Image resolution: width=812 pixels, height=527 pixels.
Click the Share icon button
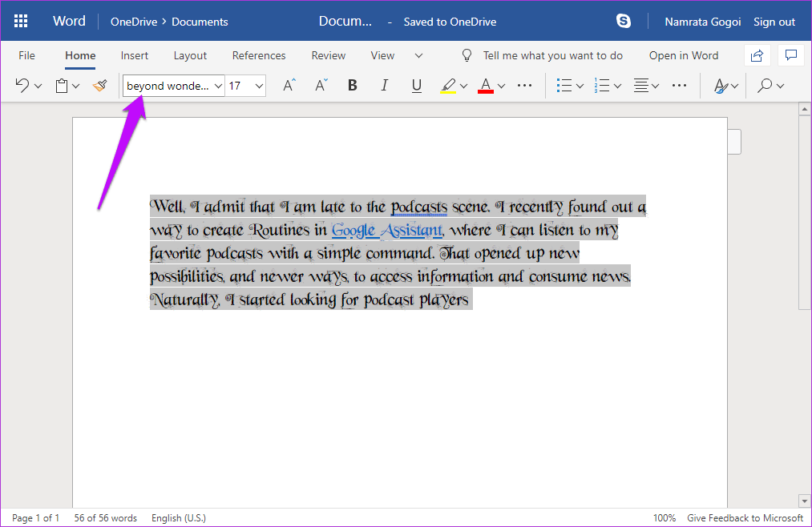coord(757,55)
